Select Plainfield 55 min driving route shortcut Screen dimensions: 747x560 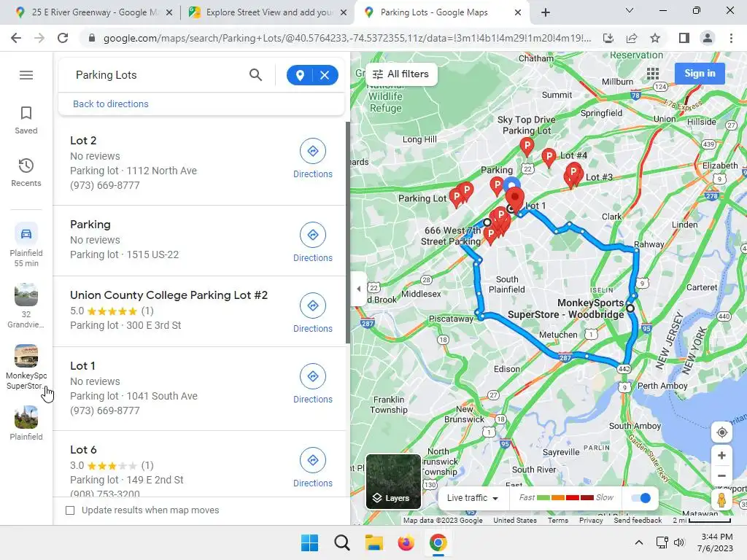[x=26, y=245]
